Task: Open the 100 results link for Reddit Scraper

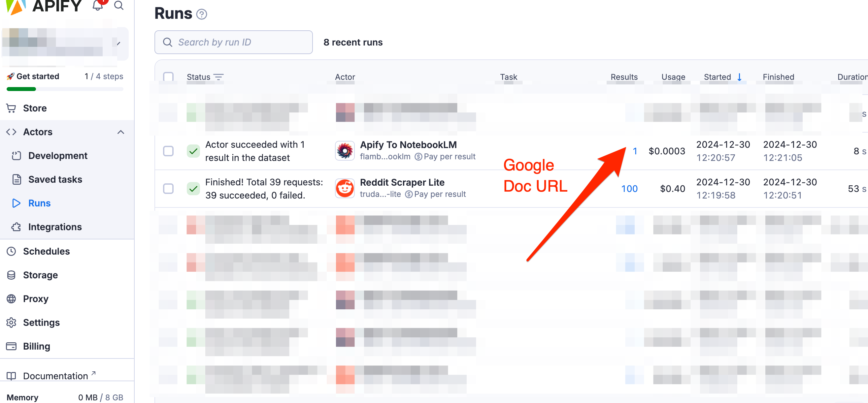Action: tap(629, 189)
